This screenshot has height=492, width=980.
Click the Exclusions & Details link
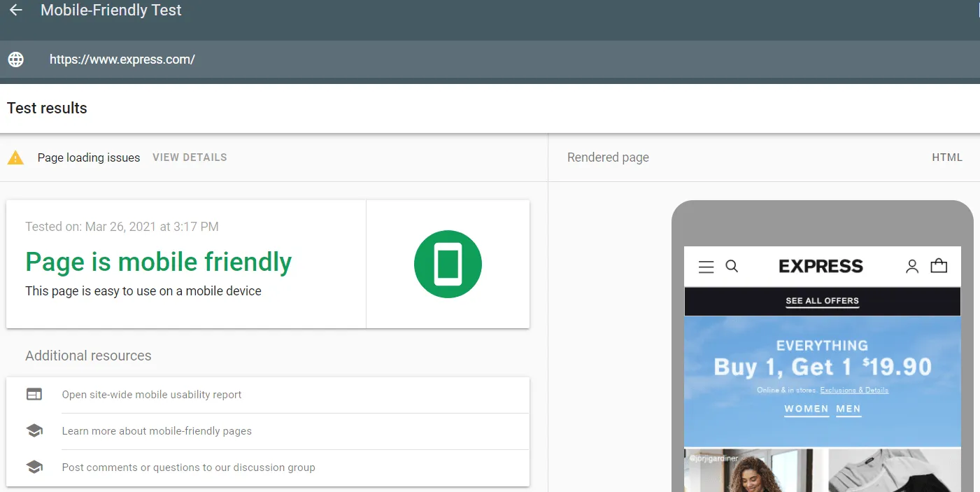pyautogui.click(x=854, y=390)
